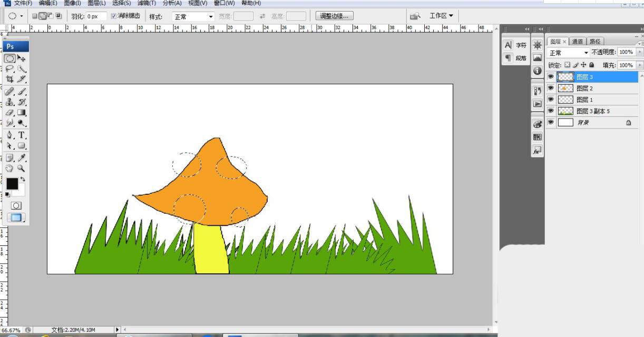Choose the Eraser tool
644x337 pixels.
click(9, 112)
